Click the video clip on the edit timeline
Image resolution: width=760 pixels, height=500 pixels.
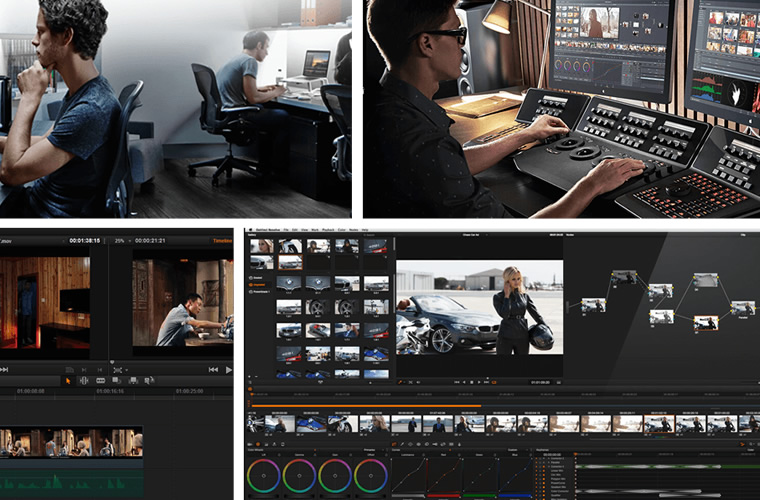coord(71,442)
